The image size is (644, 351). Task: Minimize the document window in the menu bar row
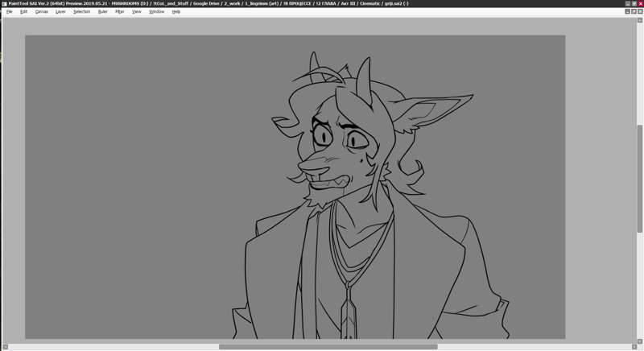point(628,11)
